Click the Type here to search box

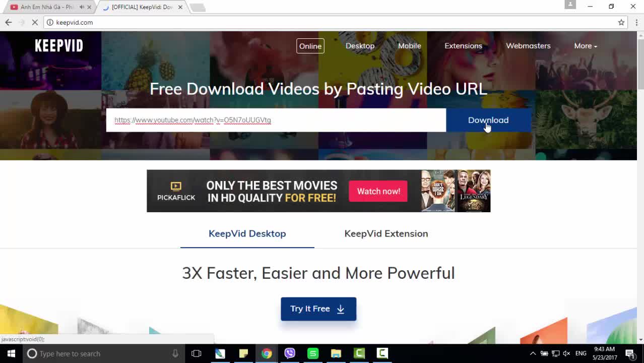[103, 353]
